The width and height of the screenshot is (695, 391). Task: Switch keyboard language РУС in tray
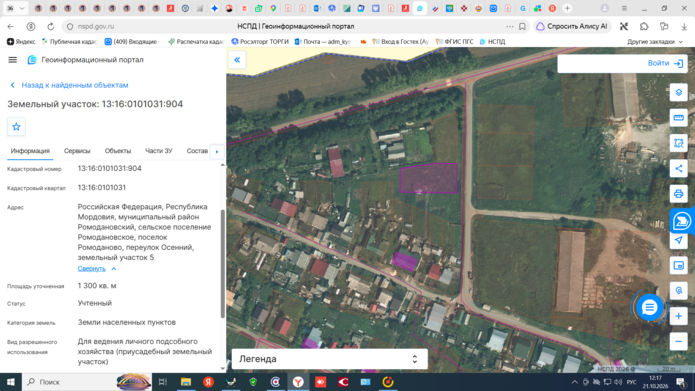(631, 382)
